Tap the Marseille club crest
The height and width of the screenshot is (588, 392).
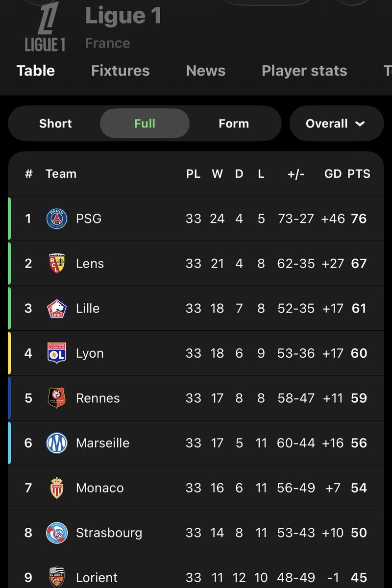point(57,443)
